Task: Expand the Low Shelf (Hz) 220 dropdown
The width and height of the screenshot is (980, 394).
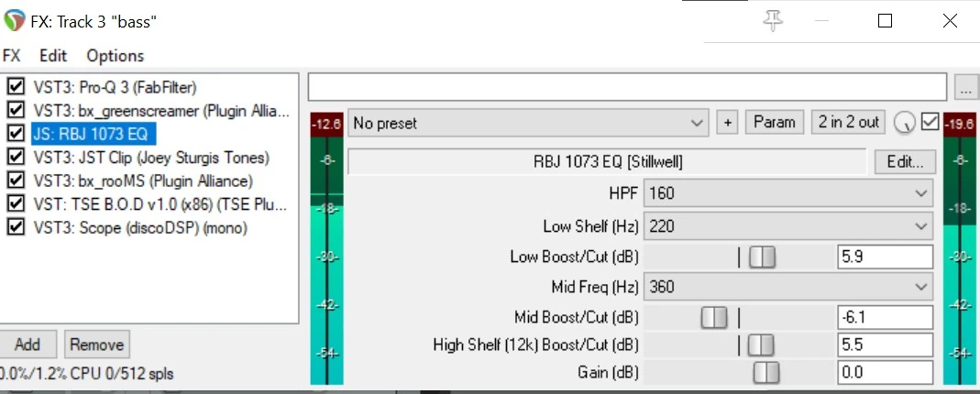Action: (788, 225)
